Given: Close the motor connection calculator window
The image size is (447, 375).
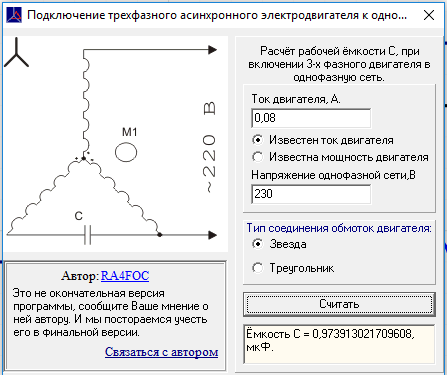Looking at the screenshot, I should click(x=429, y=15).
